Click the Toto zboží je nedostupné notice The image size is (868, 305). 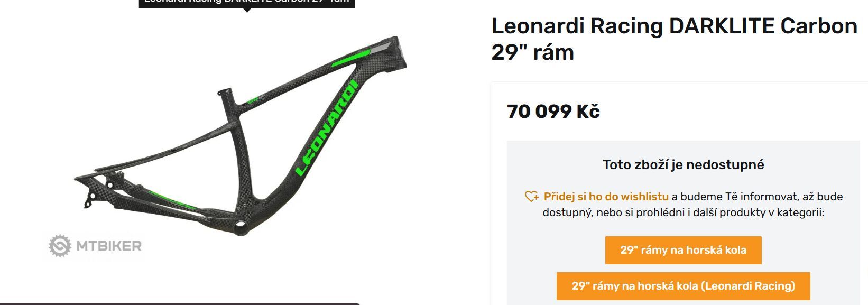point(683,164)
